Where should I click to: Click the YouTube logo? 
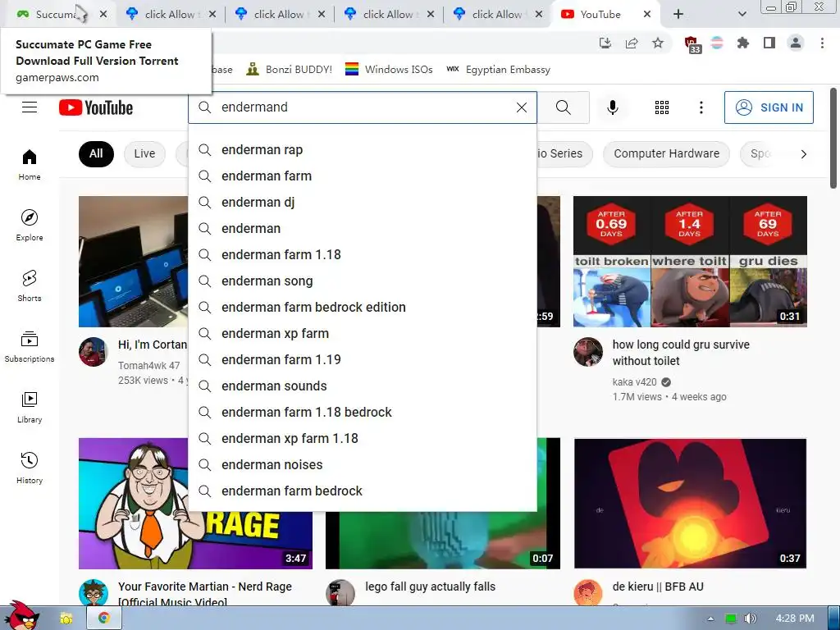tap(96, 107)
